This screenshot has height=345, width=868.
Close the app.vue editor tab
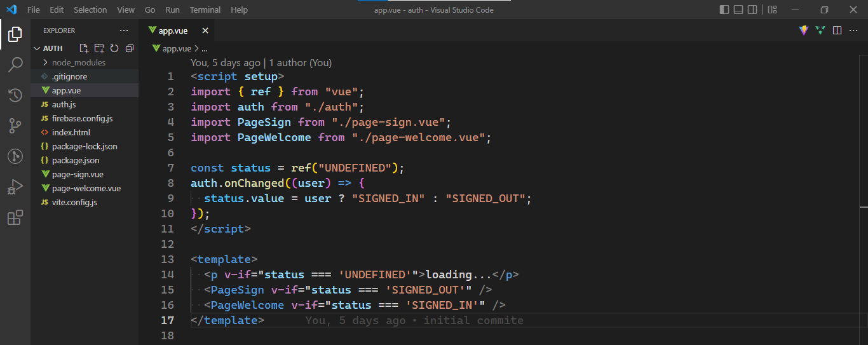pos(205,30)
